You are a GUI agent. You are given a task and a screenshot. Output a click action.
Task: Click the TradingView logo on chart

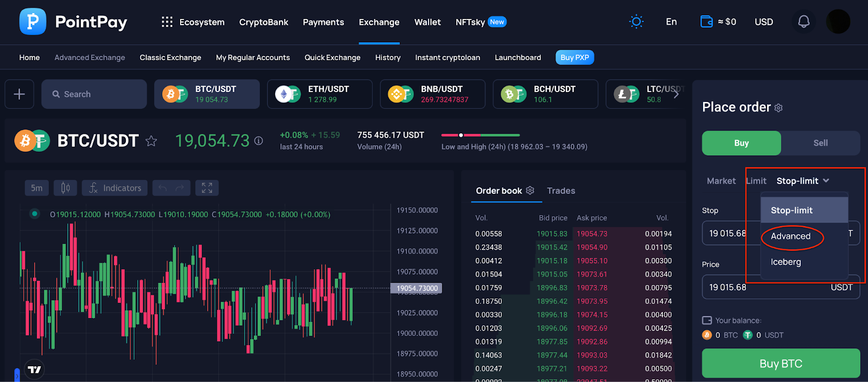coord(34,370)
